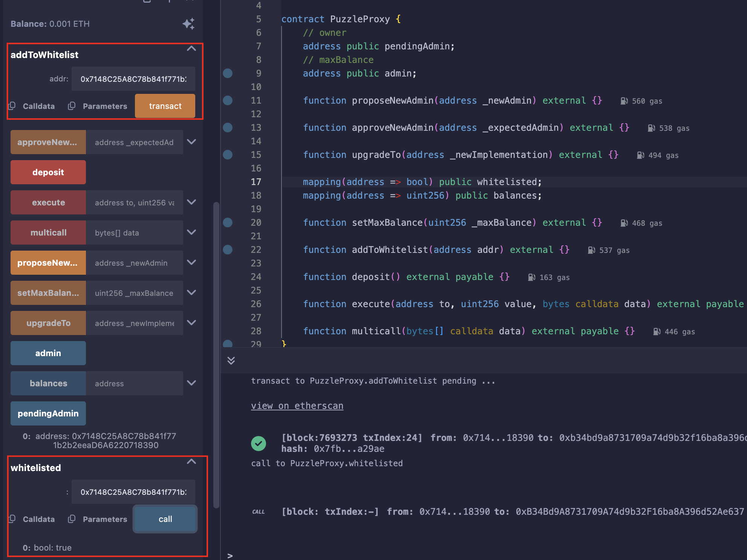Click the '0: bool: true' result
This screenshot has width=747, height=560.
[47, 548]
